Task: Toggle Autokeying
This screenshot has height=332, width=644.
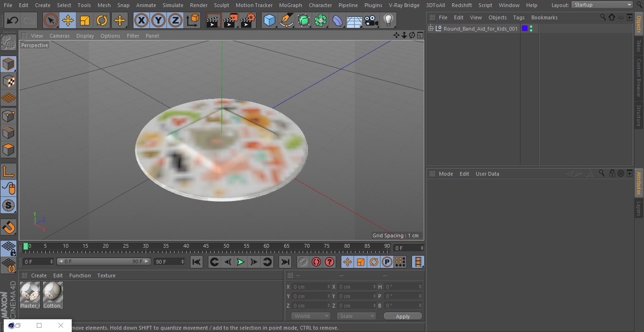Action: click(x=316, y=262)
